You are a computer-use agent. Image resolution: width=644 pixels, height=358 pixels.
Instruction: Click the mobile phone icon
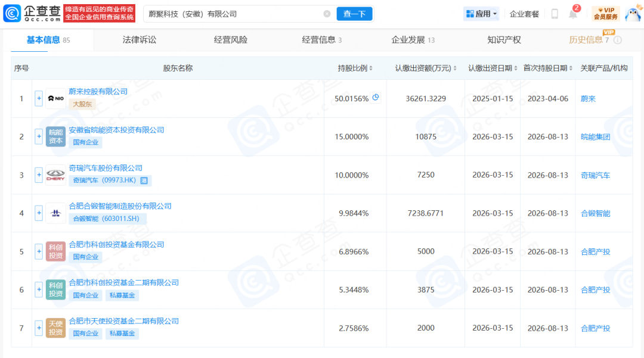[555, 14]
